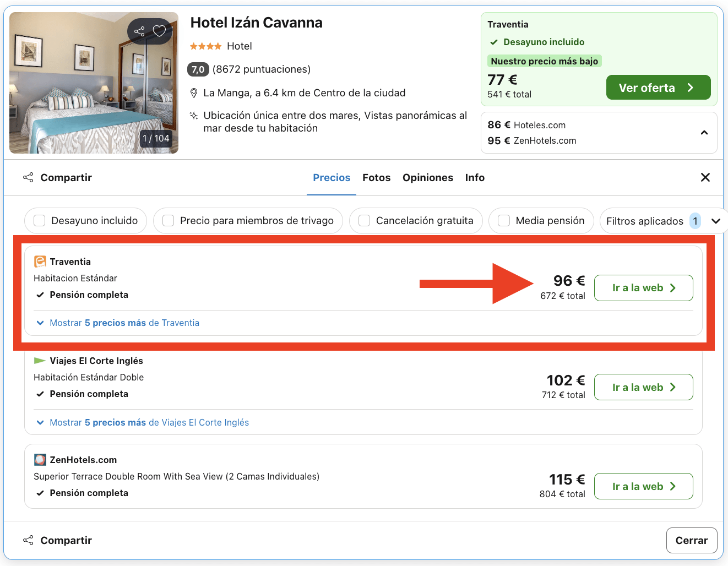
Task: Click the share icon on the hotel photo
Action: [x=139, y=31]
